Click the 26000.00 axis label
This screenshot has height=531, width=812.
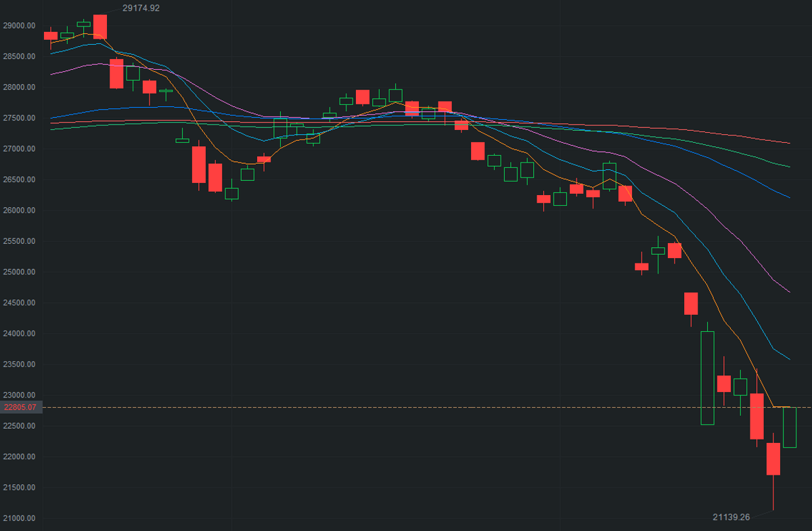point(20,211)
